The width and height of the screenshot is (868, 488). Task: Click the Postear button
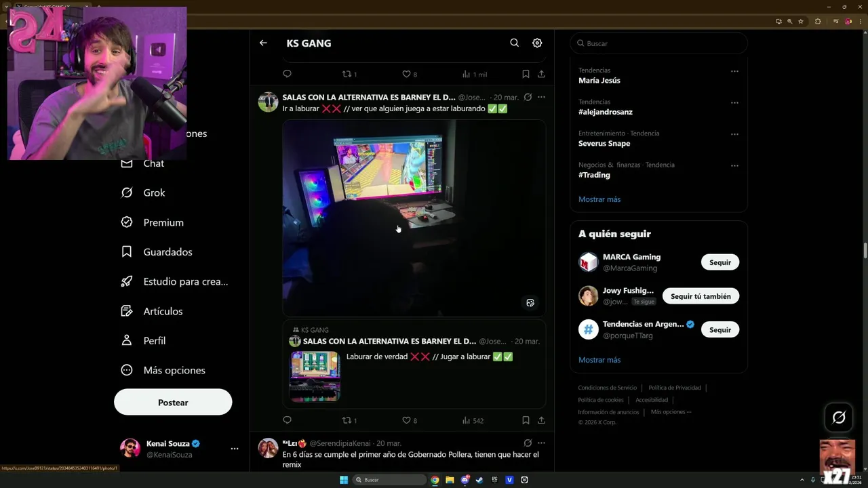tap(173, 402)
